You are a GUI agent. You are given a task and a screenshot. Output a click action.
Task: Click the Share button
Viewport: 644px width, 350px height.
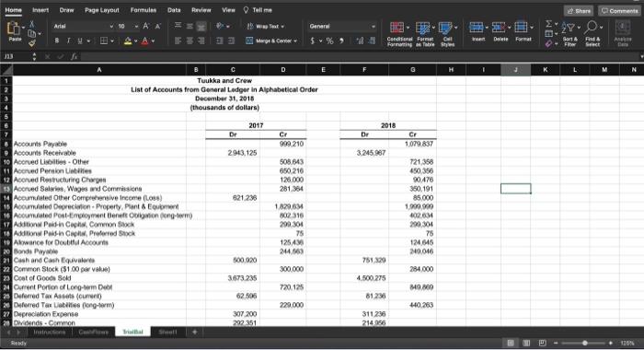tap(579, 11)
